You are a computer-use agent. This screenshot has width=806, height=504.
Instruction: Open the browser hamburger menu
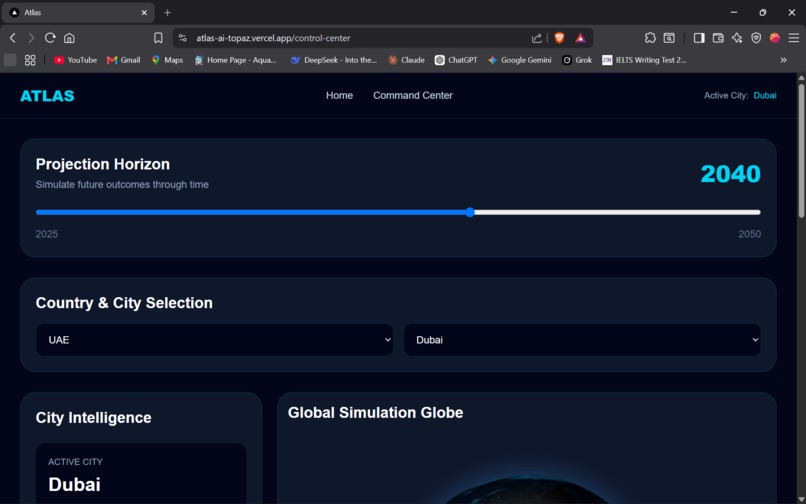(x=794, y=38)
